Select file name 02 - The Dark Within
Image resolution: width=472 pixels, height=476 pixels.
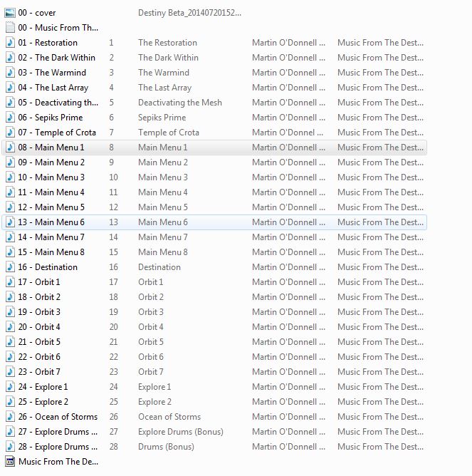[56, 58]
